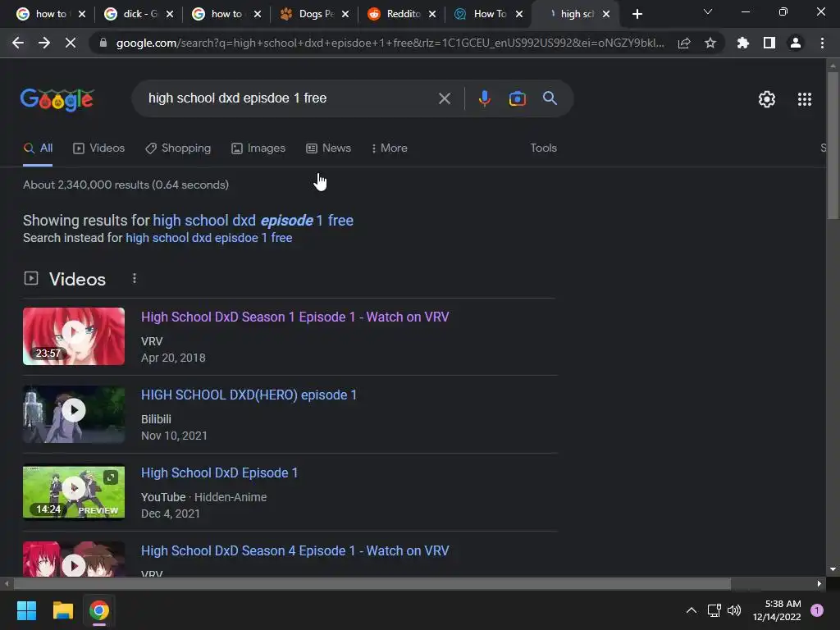Screen dimensions: 840x630
Task: Play the Bilibili video thumbnail
Action: tap(74, 414)
